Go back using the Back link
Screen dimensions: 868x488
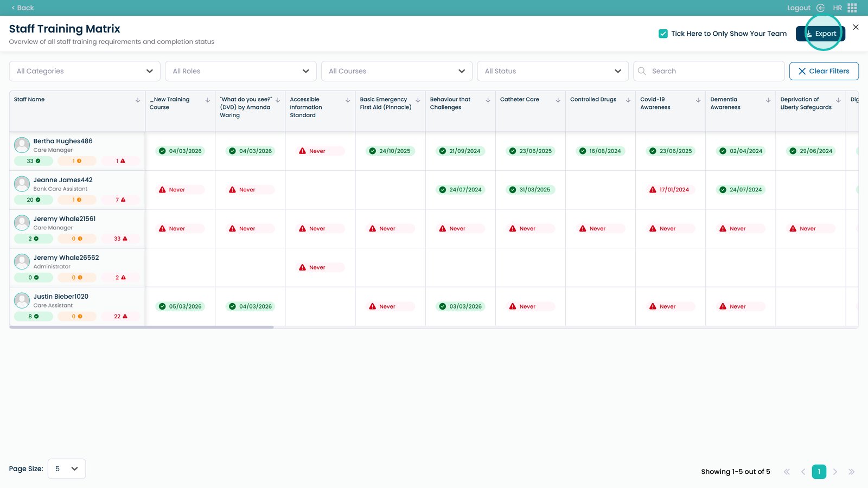point(23,8)
